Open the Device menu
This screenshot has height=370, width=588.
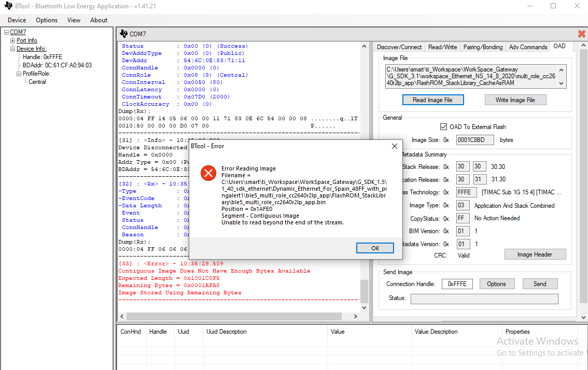click(x=17, y=20)
